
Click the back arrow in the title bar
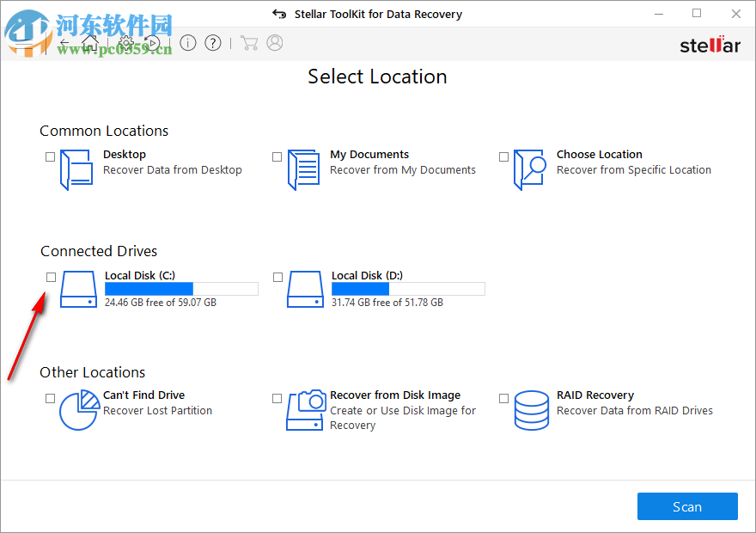(278, 14)
